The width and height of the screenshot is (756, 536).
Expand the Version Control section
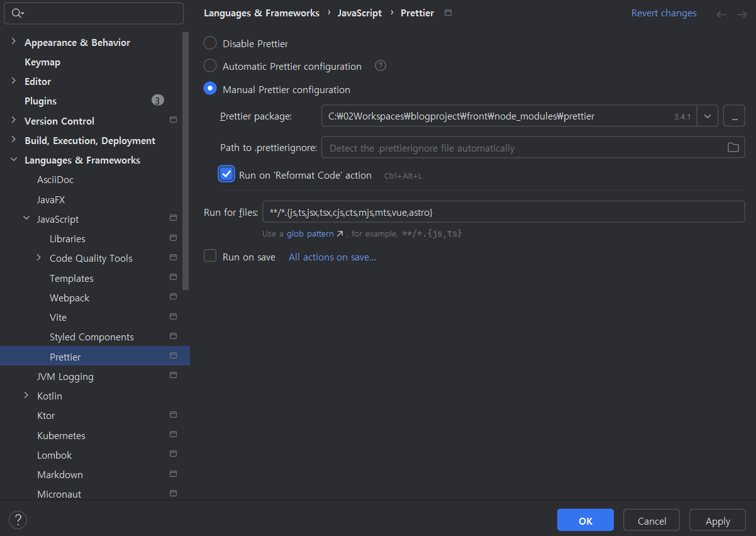coord(14,120)
